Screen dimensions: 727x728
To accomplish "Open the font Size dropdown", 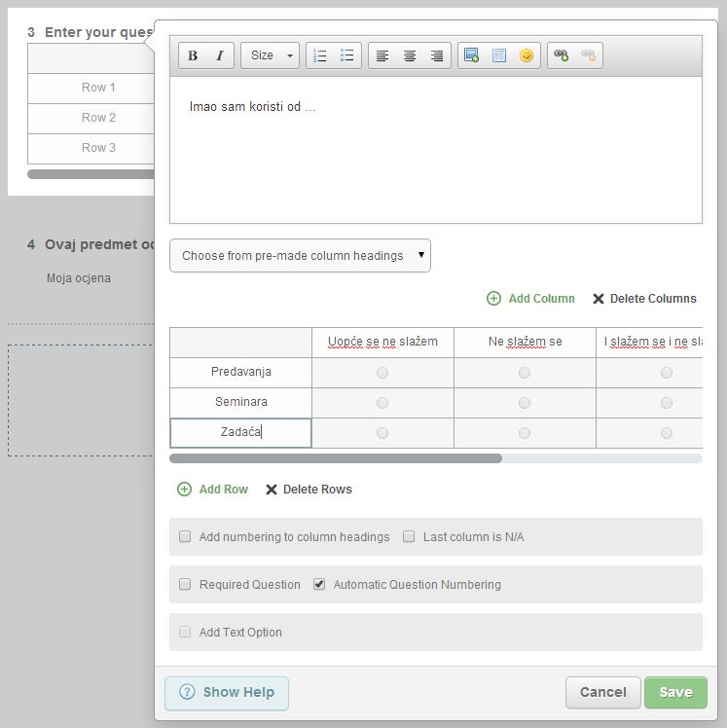I will (x=270, y=56).
